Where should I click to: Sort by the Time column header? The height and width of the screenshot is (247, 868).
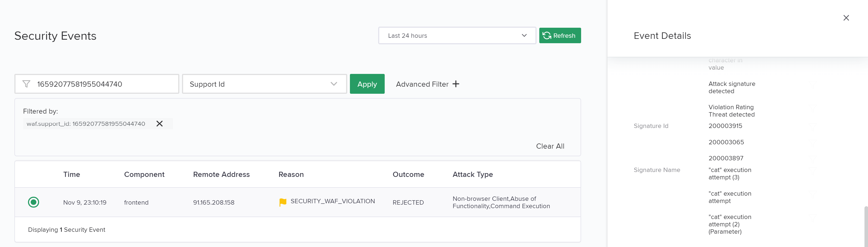pyautogui.click(x=71, y=174)
